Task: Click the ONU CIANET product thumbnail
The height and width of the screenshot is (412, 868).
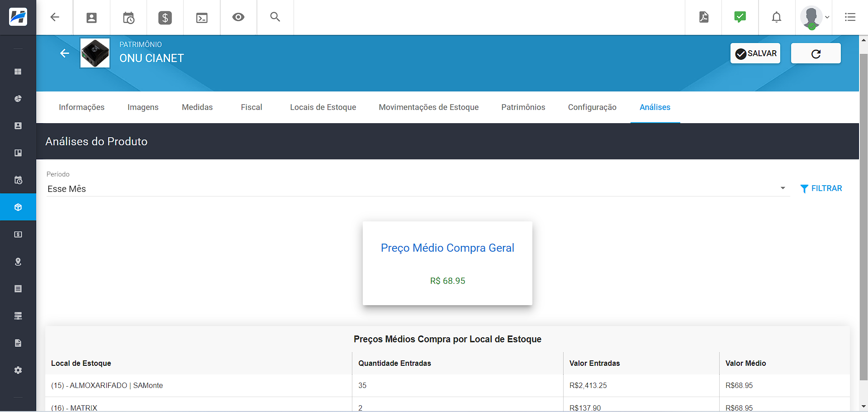Action: pyautogui.click(x=95, y=53)
